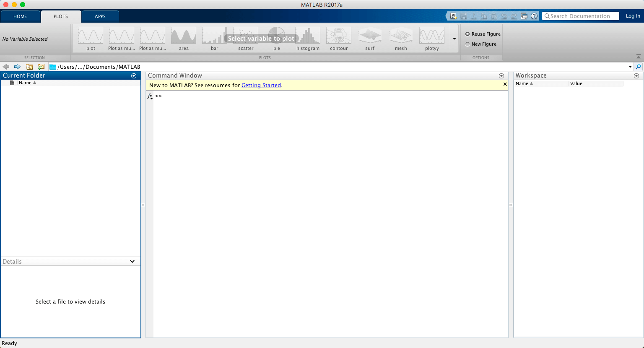
Task: Open the Command Window actions menu
Action: click(501, 76)
